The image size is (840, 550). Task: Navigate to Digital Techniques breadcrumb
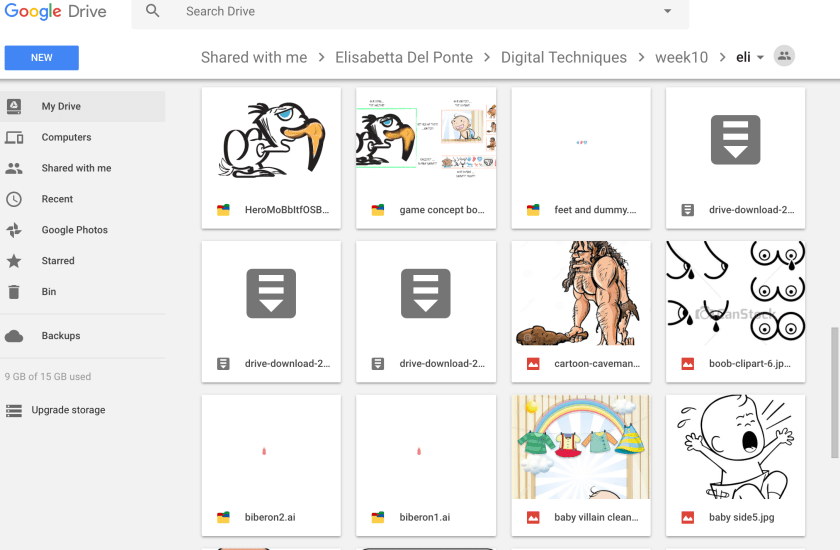[564, 57]
